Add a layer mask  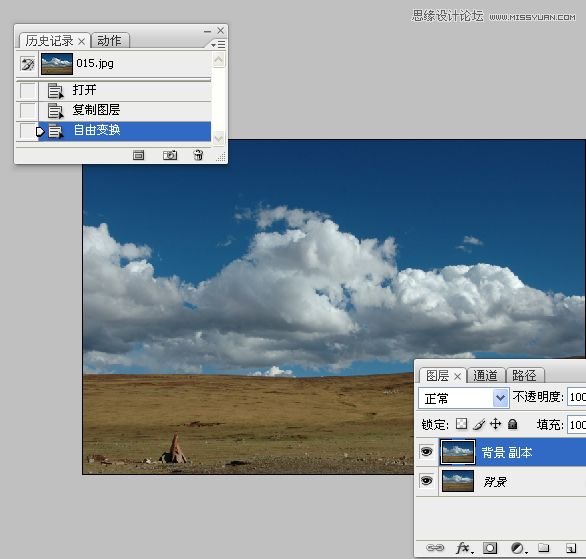point(490,548)
